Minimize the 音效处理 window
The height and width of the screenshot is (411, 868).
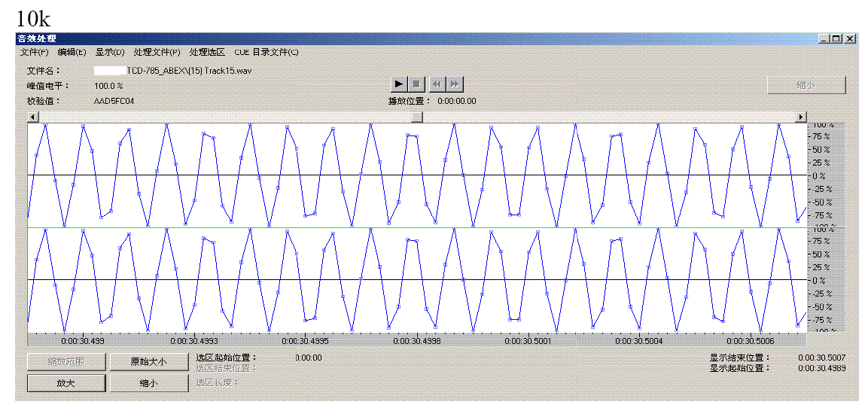pos(825,38)
